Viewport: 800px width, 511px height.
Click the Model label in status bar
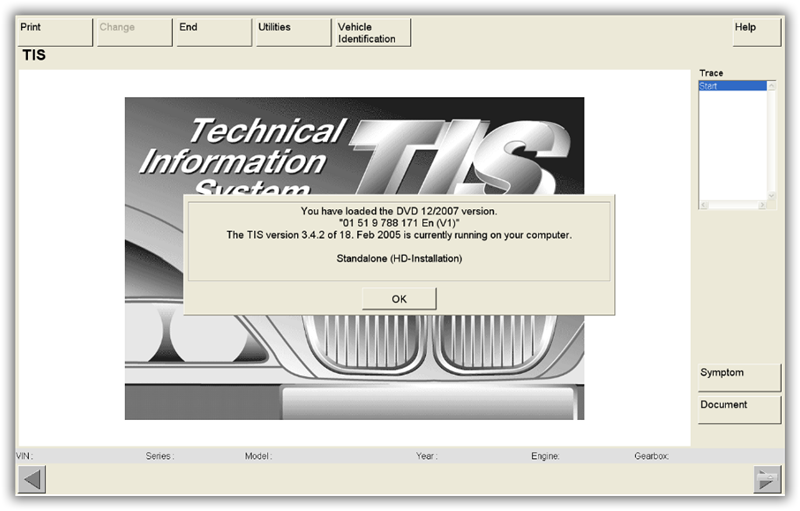click(x=258, y=456)
